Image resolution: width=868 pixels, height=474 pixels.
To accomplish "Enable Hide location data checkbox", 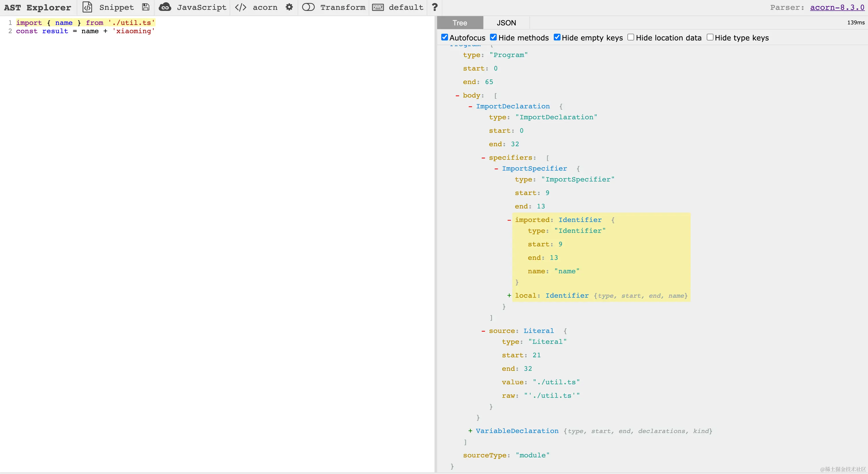I will point(631,37).
